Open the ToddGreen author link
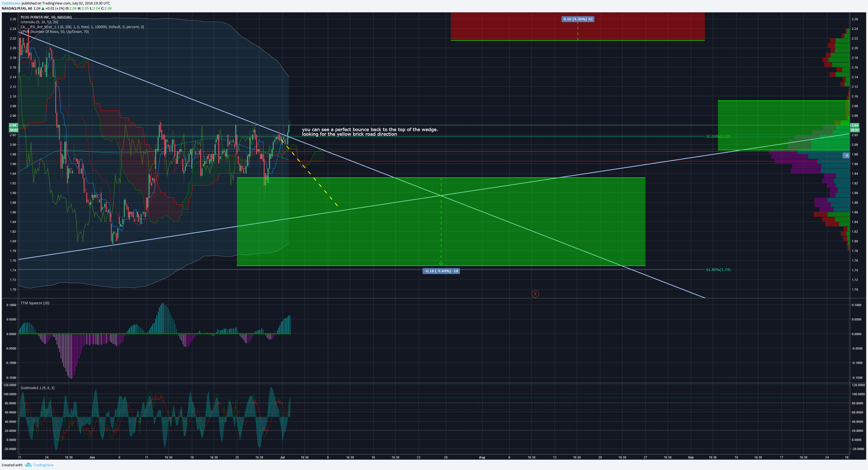Viewport: 868px width, 470px height. point(11,3)
